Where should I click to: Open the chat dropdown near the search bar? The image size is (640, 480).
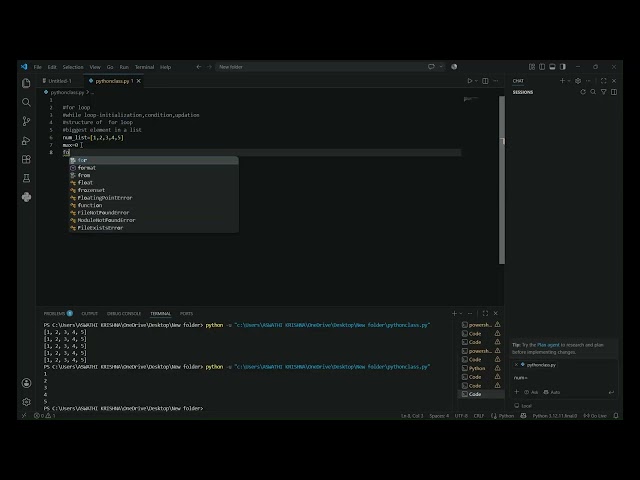(441, 67)
